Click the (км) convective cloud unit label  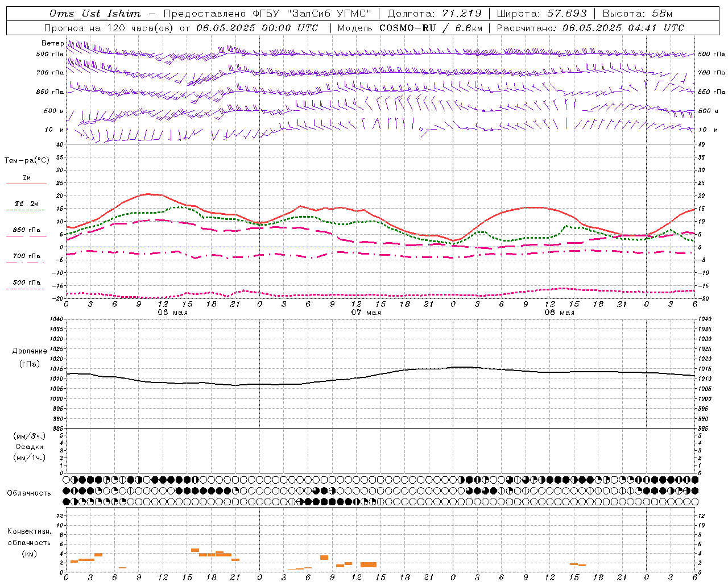tap(30, 554)
